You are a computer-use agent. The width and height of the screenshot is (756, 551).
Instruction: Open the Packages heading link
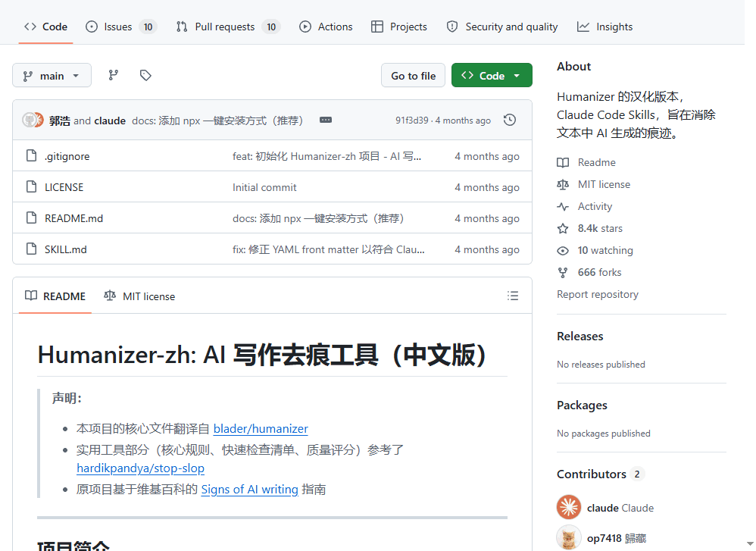[582, 405]
